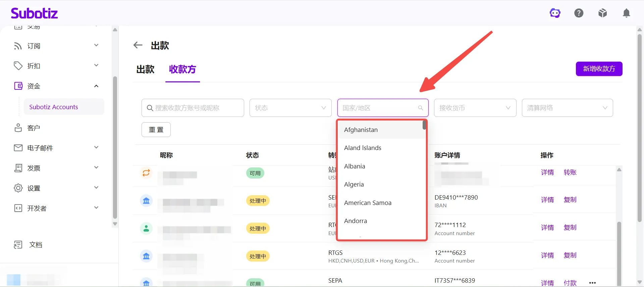This screenshot has width=644, height=287.
Task: Click the green person icon in 72****1112 row
Action: (x=146, y=229)
